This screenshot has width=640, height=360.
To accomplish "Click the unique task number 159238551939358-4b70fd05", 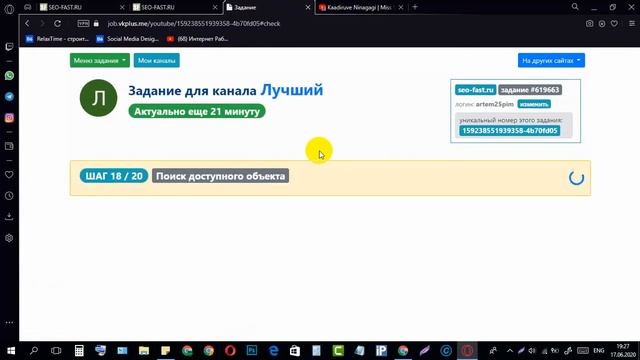I will (509, 131).
